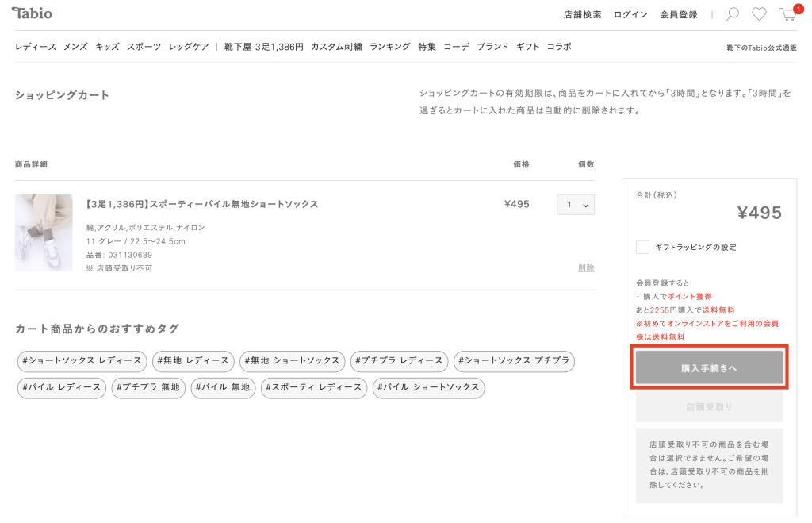Open the スポーティーパイル無地ショートソックス product title

[201, 204]
